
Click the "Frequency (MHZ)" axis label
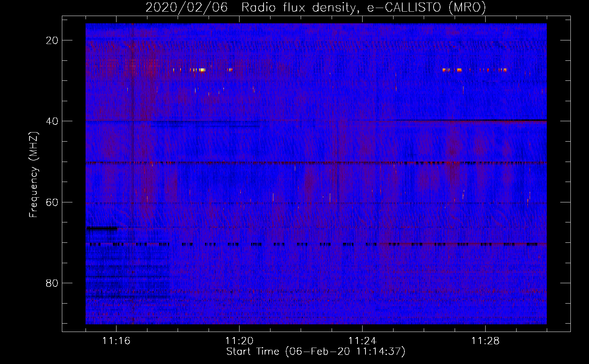33,175
